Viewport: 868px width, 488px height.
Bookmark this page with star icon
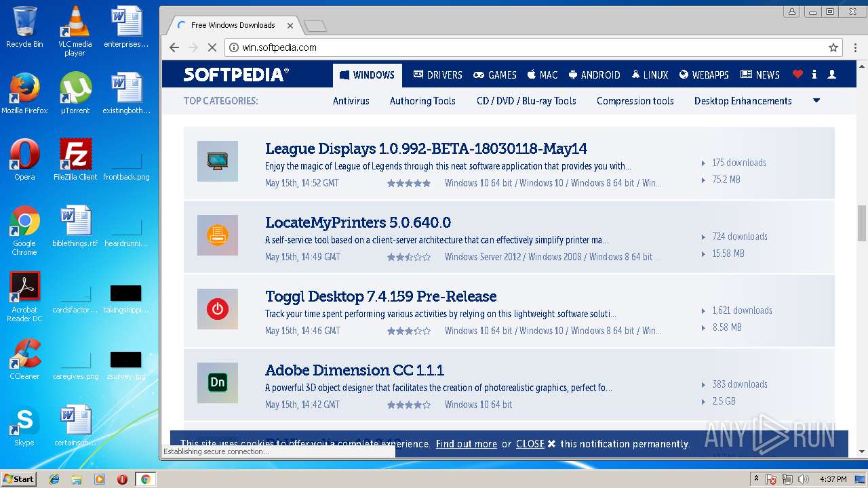coord(833,47)
